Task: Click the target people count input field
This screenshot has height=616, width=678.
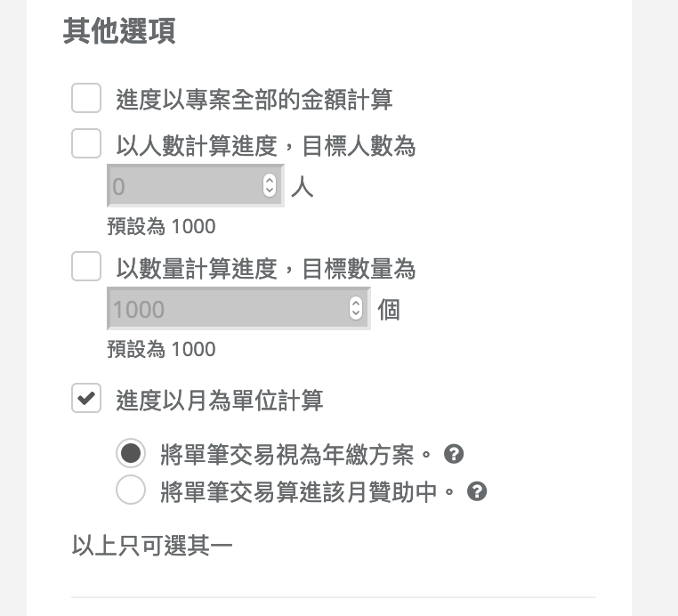Action: 196,185
